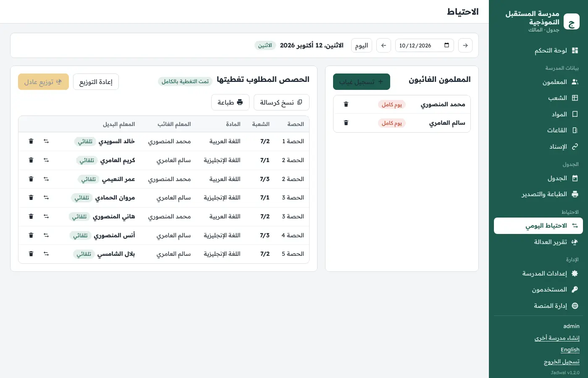Print the coverage list with طباعة
Image resolution: width=588 pixels, height=378 pixels.
(230, 102)
